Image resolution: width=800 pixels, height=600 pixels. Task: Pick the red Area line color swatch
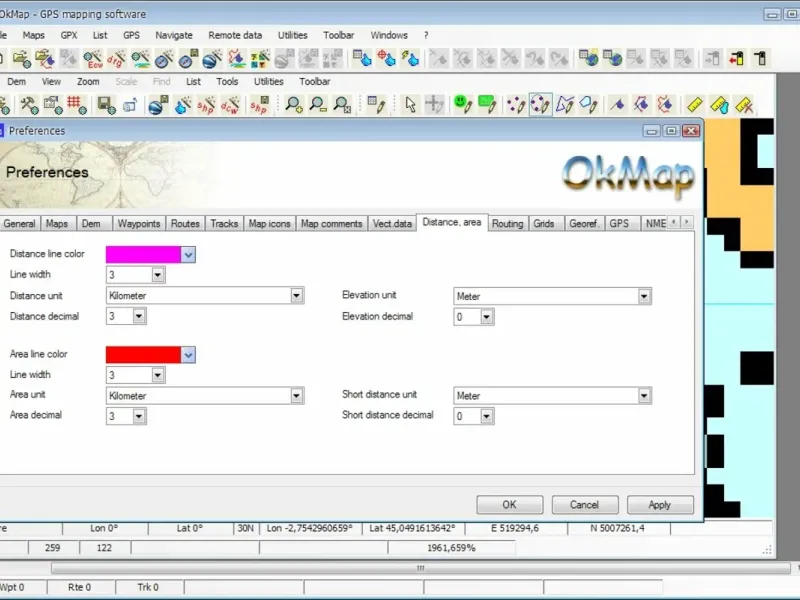[143, 355]
